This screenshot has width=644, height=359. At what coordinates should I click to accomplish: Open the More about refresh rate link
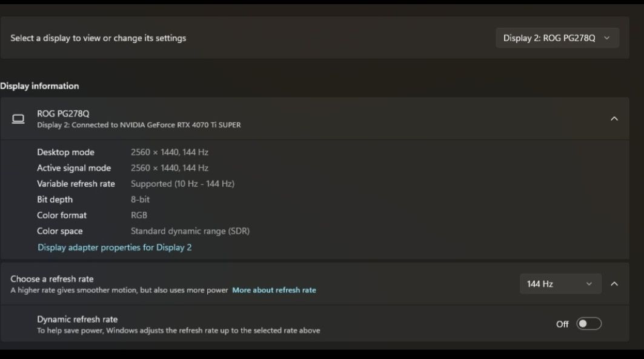(274, 290)
